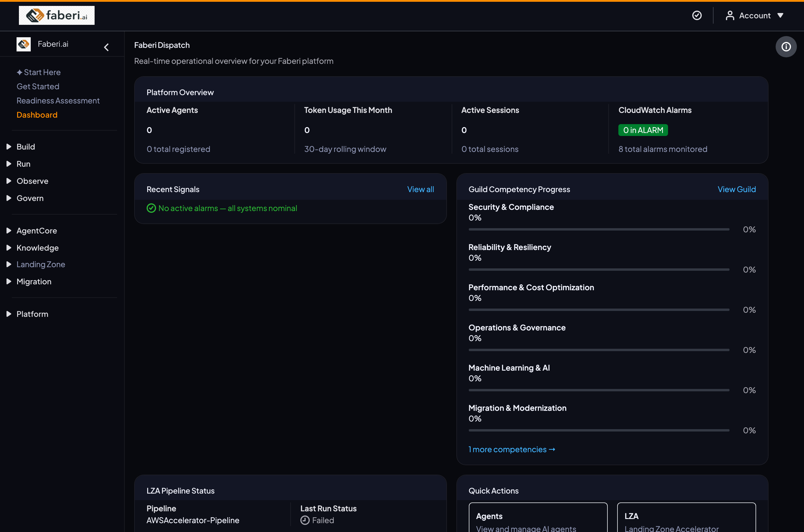The height and width of the screenshot is (532, 804).
Task: Expand the Platform section
Action: pyautogui.click(x=9, y=314)
